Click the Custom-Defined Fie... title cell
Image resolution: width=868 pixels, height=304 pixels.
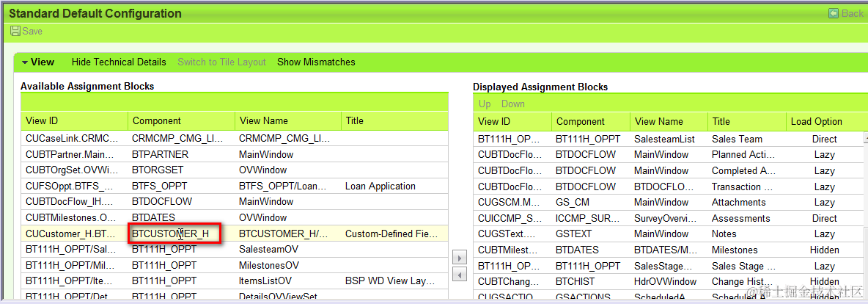394,234
